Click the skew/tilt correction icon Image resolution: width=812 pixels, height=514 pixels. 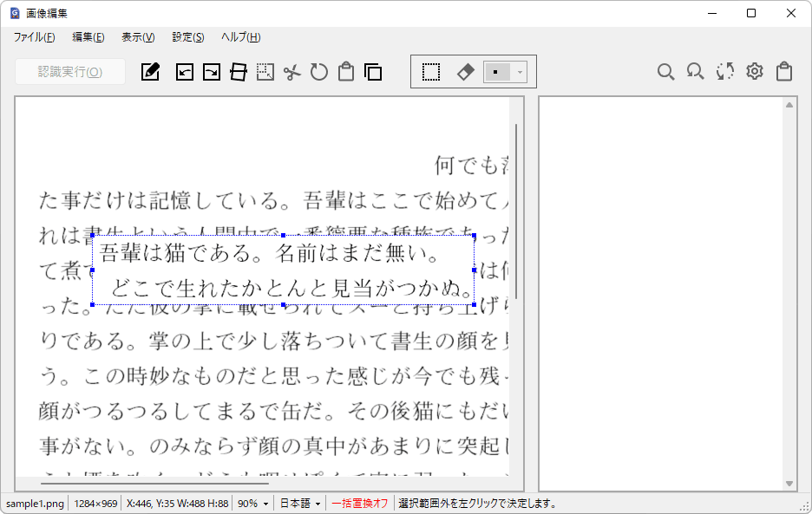tap(239, 71)
